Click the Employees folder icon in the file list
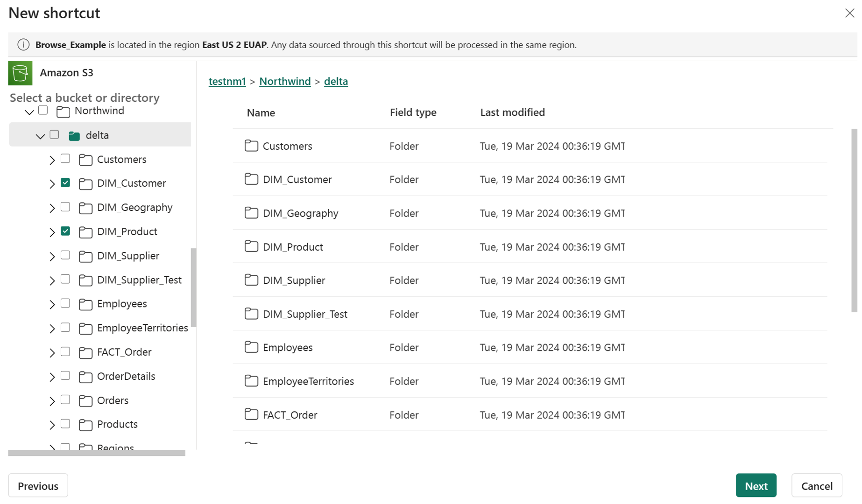This screenshot has height=504, width=862. tap(251, 347)
